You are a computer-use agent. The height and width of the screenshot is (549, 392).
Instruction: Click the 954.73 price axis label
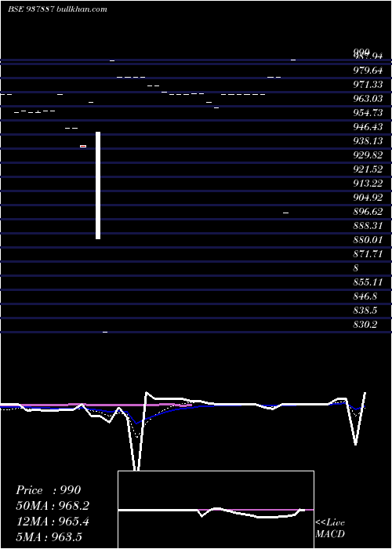(368, 113)
